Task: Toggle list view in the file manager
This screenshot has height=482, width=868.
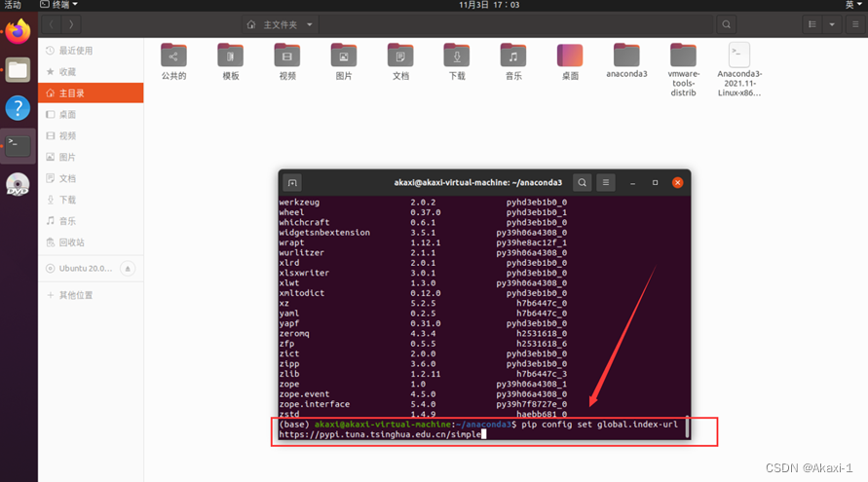Action: (812, 24)
